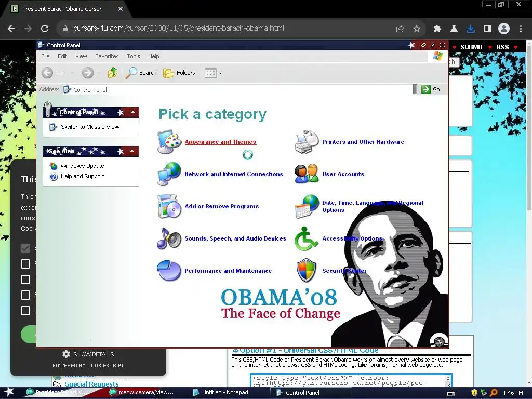The width and height of the screenshot is (532, 399).
Task: Click the Search toolbar button
Action: (x=141, y=73)
